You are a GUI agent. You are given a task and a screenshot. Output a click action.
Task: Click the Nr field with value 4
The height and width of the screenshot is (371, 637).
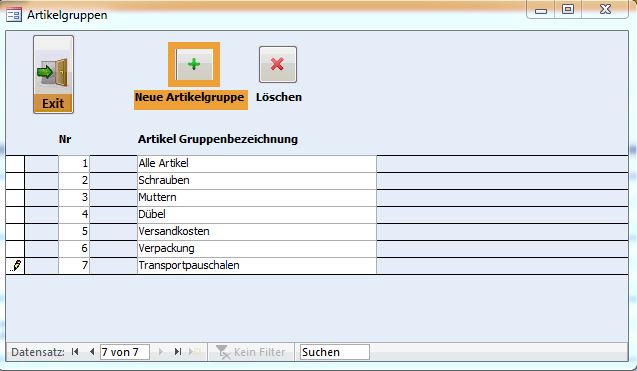(x=74, y=215)
